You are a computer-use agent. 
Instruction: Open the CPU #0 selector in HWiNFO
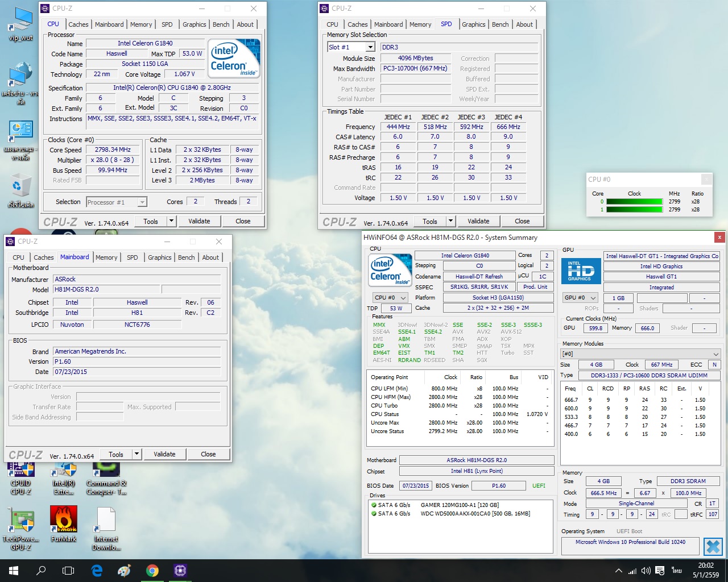click(390, 298)
